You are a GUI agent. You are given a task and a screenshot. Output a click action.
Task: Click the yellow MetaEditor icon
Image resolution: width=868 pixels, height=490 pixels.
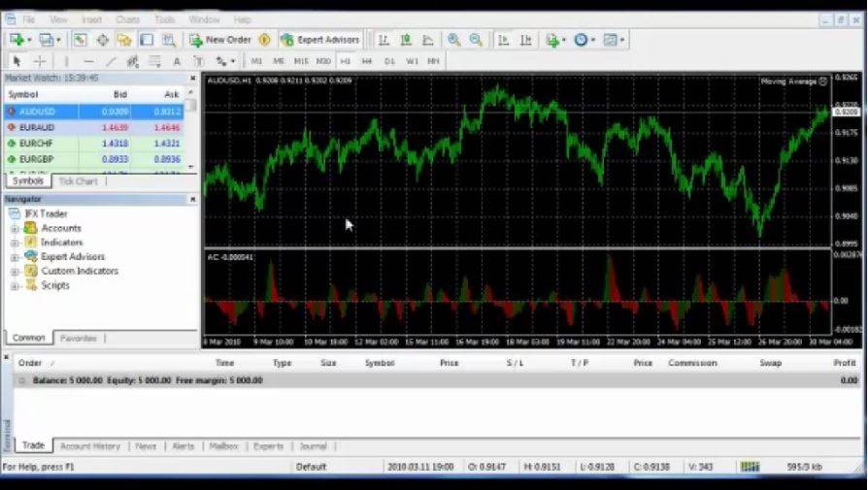click(265, 40)
